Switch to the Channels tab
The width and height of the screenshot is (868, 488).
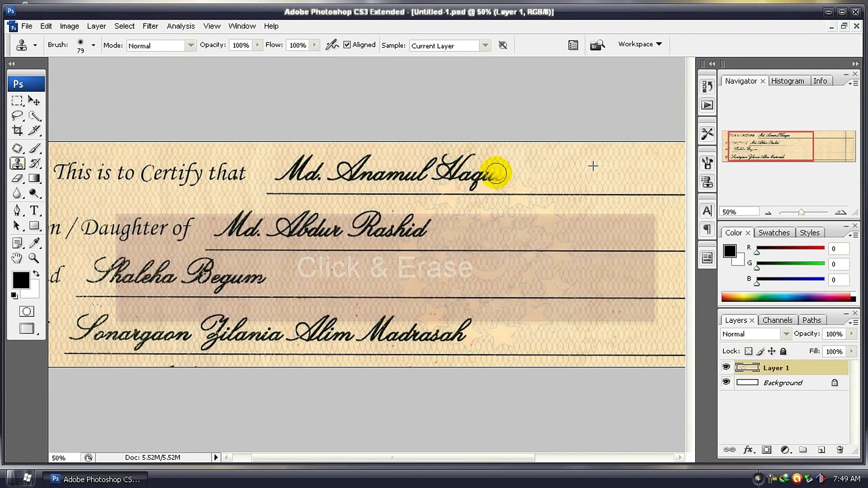click(777, 320)
